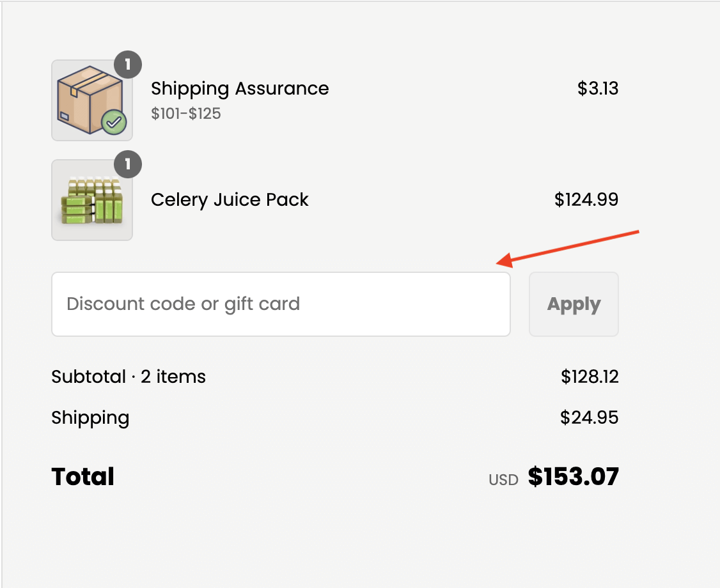Click the subtotal amount of $128.12
This screenshot has height=588, width=720.
click(x=589, y=376)
